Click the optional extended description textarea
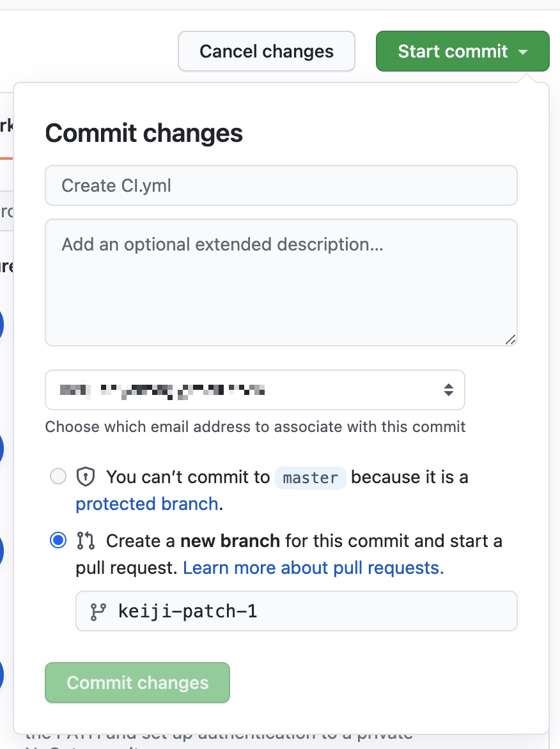The width and height of the screenshot is (560, 749). pyautogui.click(x=281, y=282)
